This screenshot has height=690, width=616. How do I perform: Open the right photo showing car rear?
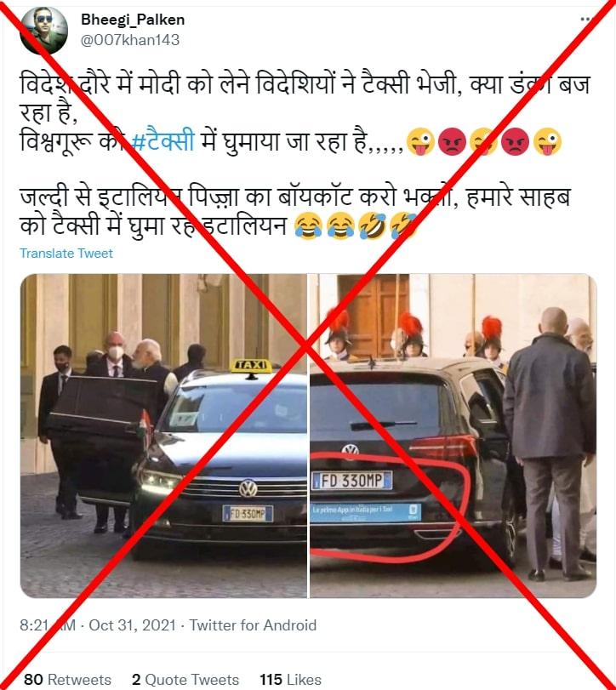pyautogui.click(x=453, y=436)
